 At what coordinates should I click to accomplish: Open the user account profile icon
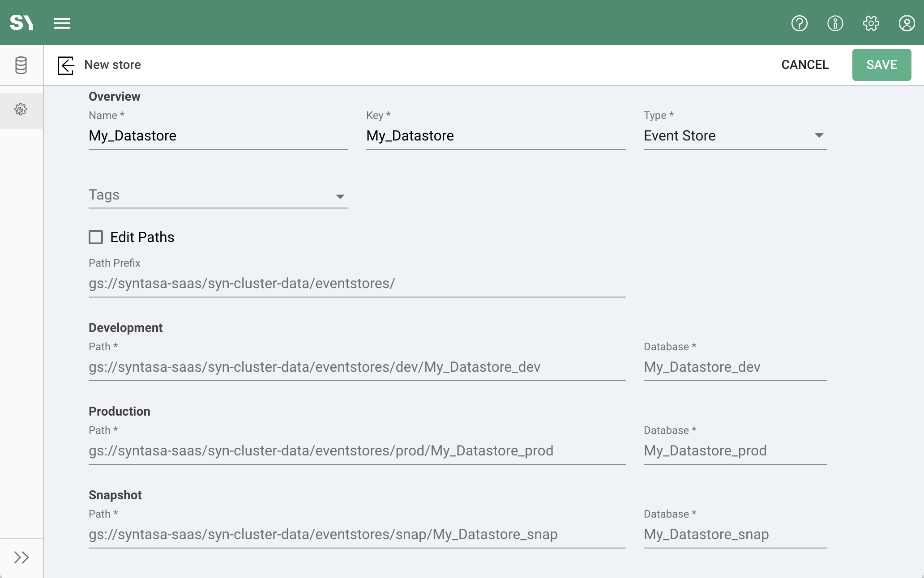[907, 23]
